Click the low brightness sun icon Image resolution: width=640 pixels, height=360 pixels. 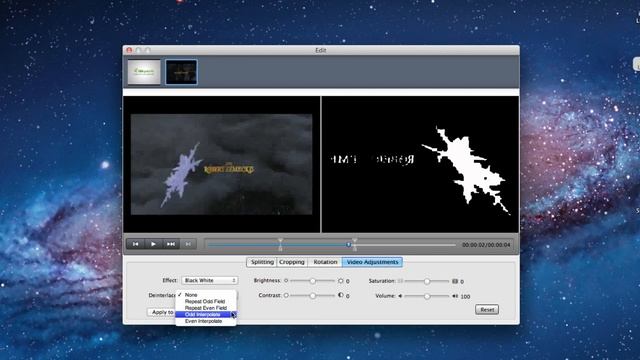pos(286,281)
